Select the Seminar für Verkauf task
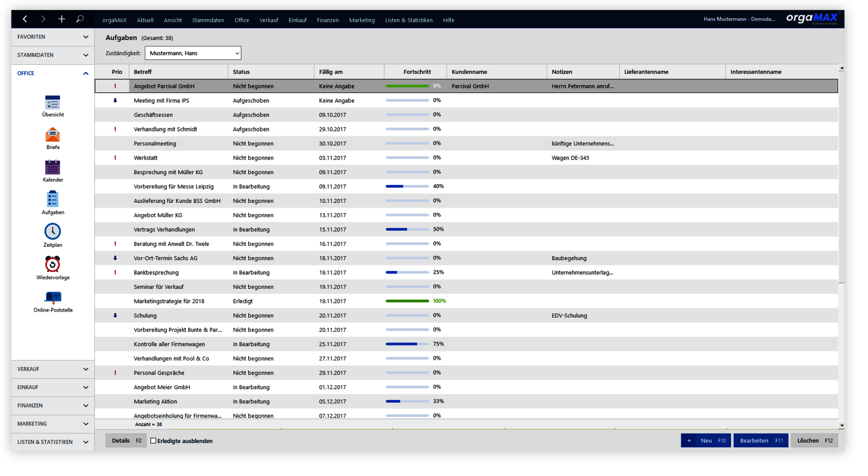 tap(466, 287)
